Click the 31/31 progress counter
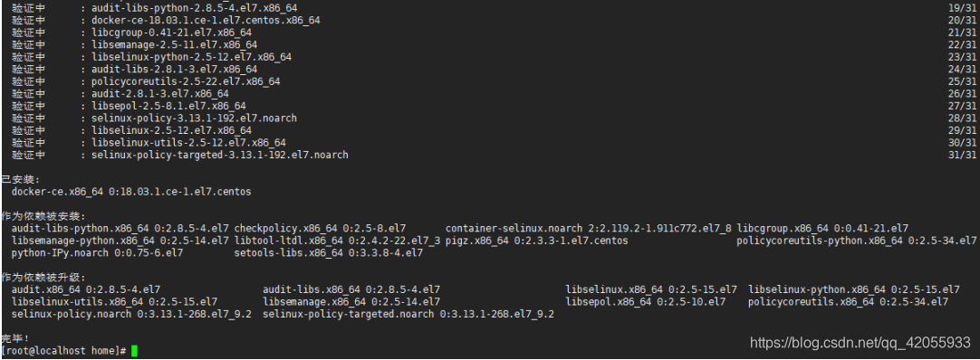Image resolution: width=980 pixels, height=360 pixels. (962, 155)
